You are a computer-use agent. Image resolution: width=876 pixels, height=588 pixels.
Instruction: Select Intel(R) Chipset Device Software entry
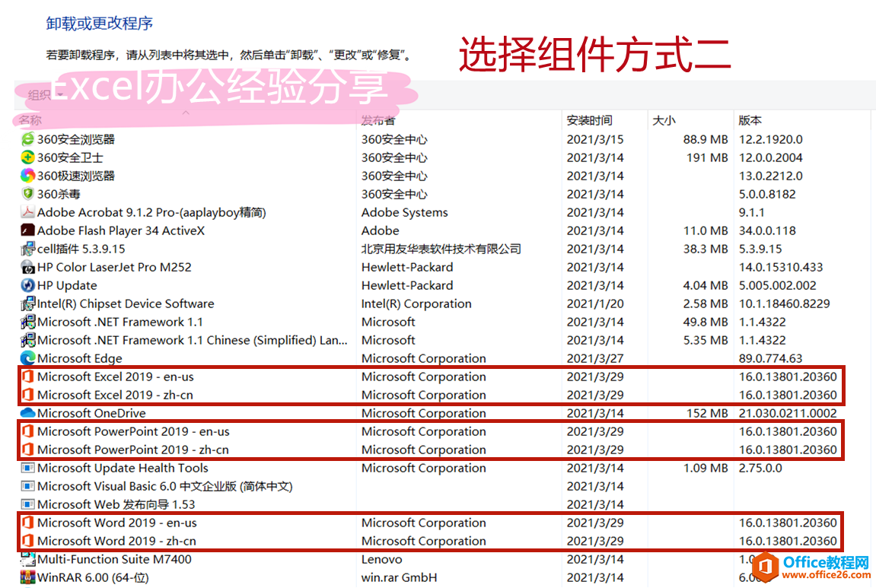point(126,304)
